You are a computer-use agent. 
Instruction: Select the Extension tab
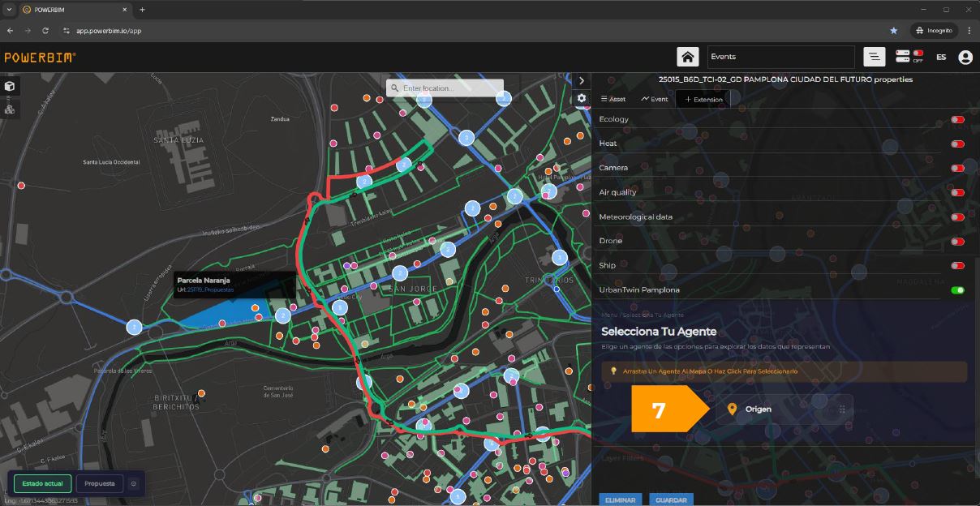[703, 99]
